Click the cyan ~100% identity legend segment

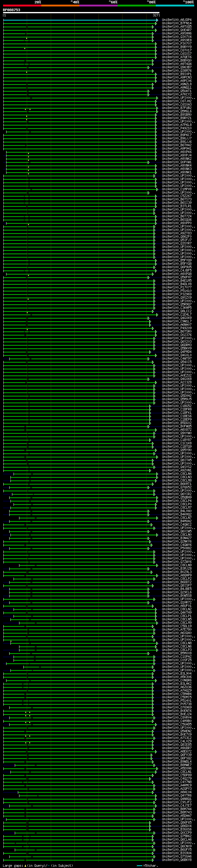[175, 6]
